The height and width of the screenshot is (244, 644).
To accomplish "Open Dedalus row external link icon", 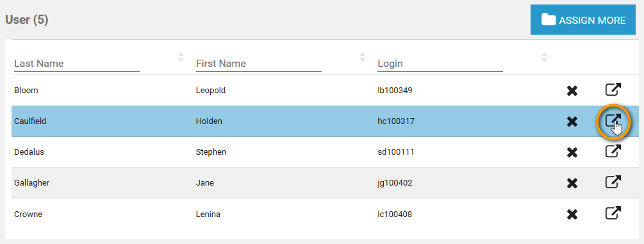I will pos(613,151).
